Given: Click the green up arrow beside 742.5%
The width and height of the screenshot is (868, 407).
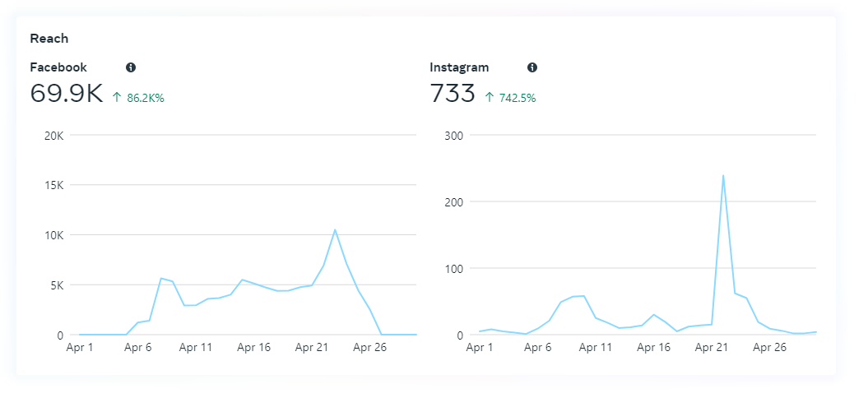Looking at the screenshot, I should click(x=490, y=98).
